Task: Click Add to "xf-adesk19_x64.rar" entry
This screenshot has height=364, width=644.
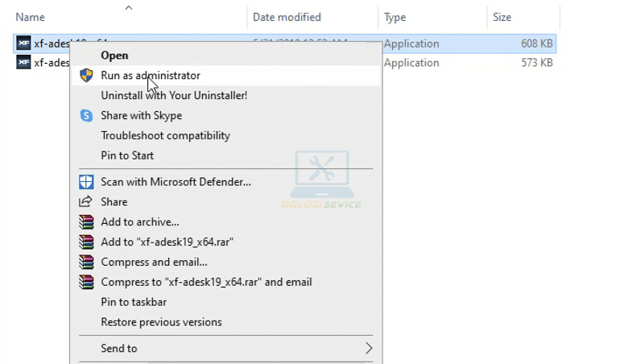Action: click(x=167, y=242)
